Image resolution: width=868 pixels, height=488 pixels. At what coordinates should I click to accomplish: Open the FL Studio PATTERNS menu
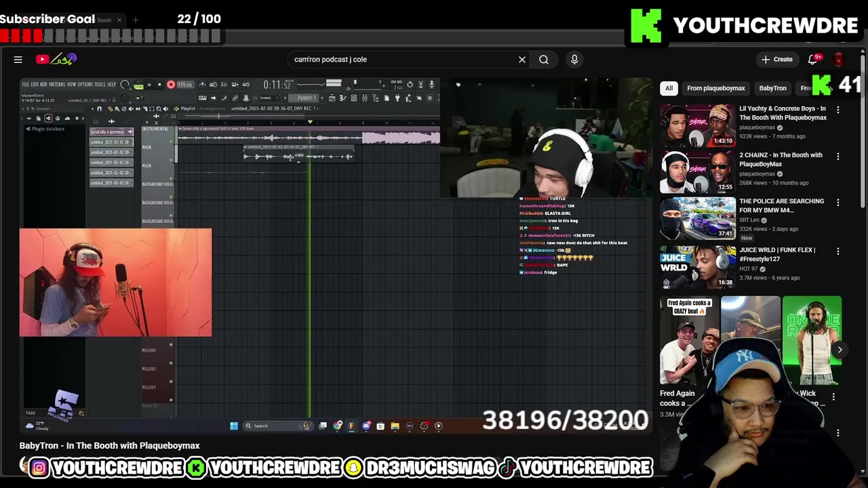pyautogui.click(x=57, y=85)
